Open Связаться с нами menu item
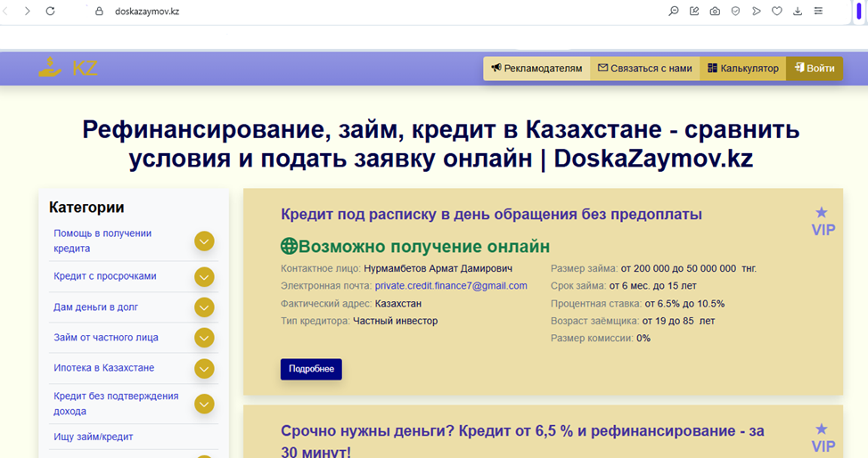This screenshot has height=458, width=868. (x=645, y=68)
